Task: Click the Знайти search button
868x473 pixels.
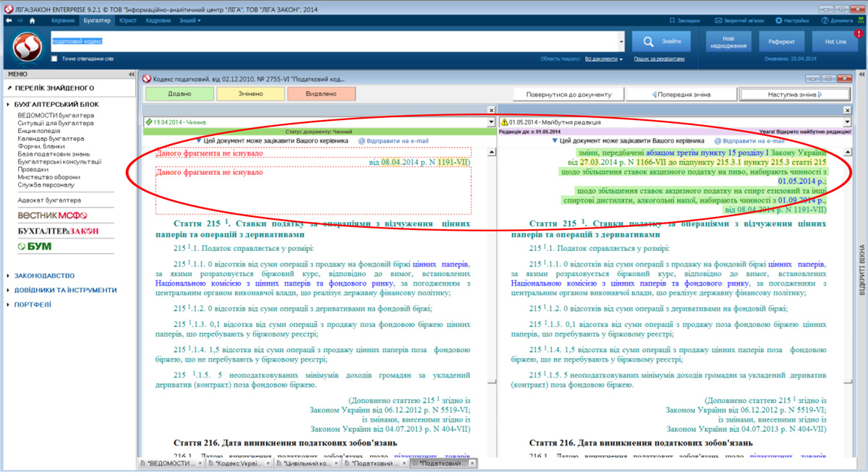Action: pyautogui.click(x=663, y=41)
